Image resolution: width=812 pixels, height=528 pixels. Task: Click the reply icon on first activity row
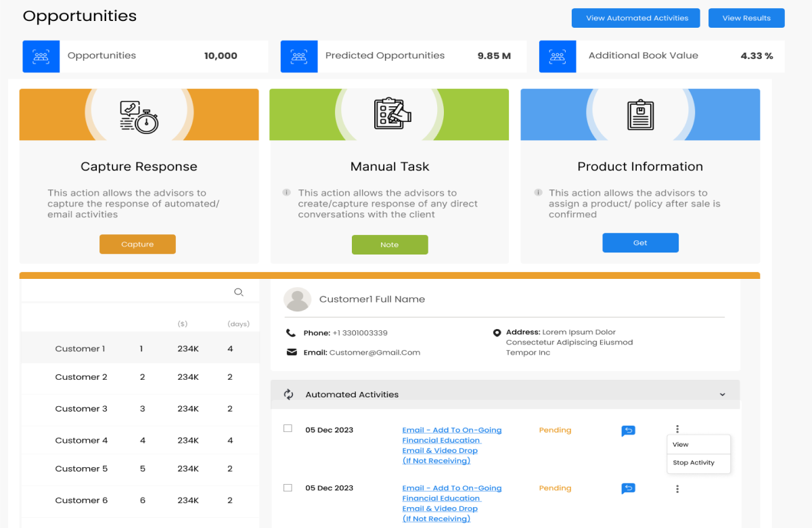click(628, 431)
